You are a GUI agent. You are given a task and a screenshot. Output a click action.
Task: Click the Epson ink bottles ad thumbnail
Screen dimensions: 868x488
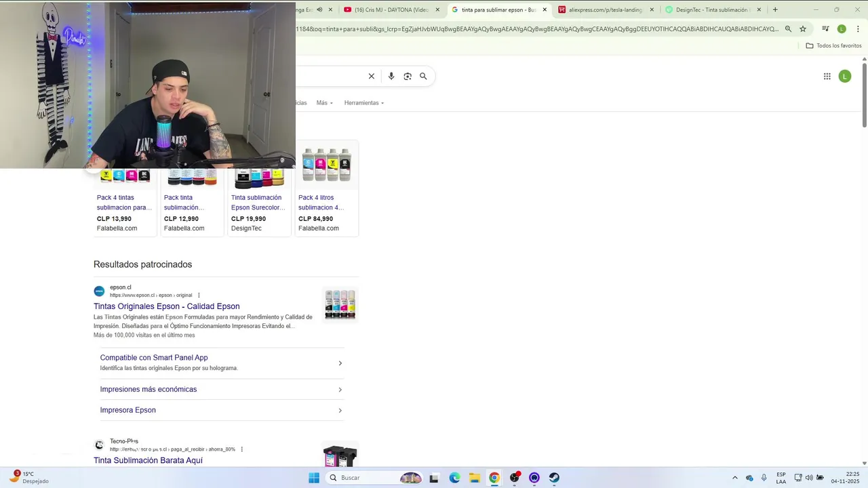(340, 304)
